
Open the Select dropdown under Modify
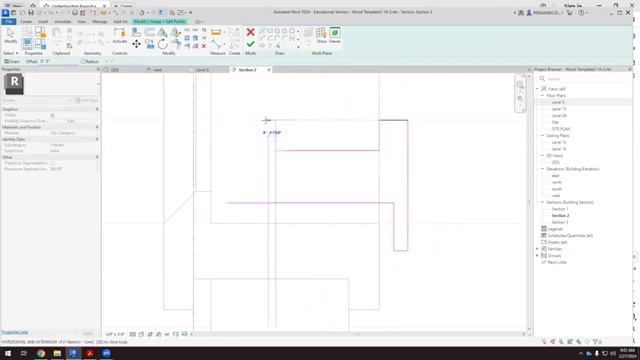pos(11,53)
